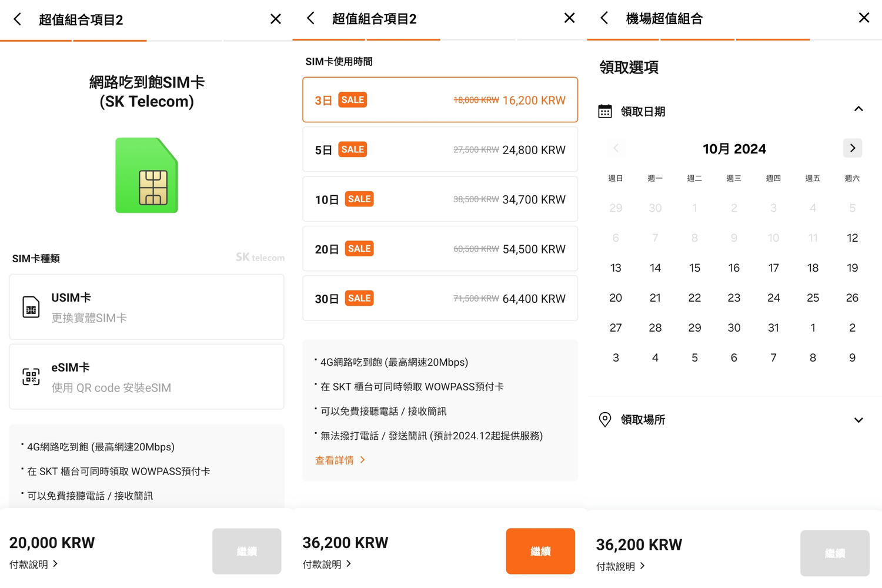The width and height of the screenshot is (882, 588).
Task: Open the 查看詳情 details link
Action: click(340, 460)
